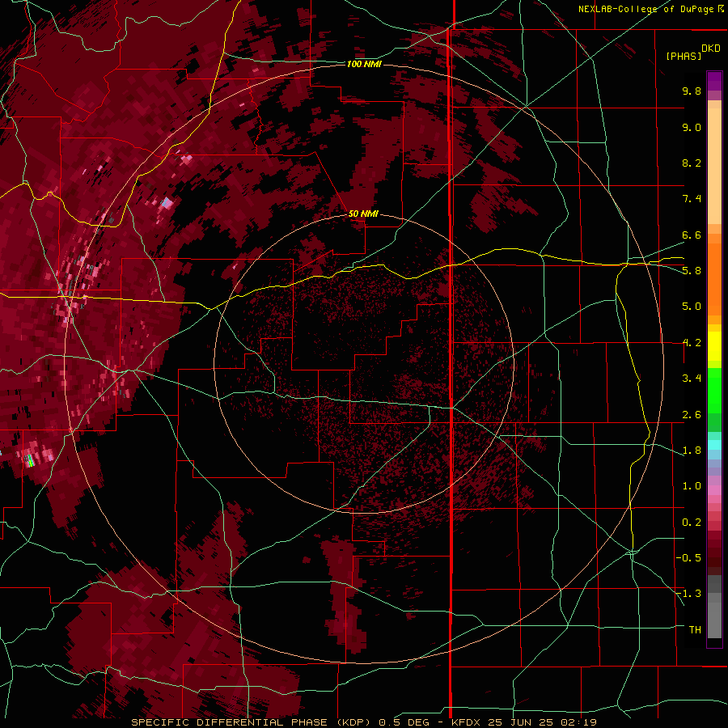This screenshot has height=728, width=728.
Task: Click the [PHAS] legend unit label
Action: [684, 56]
